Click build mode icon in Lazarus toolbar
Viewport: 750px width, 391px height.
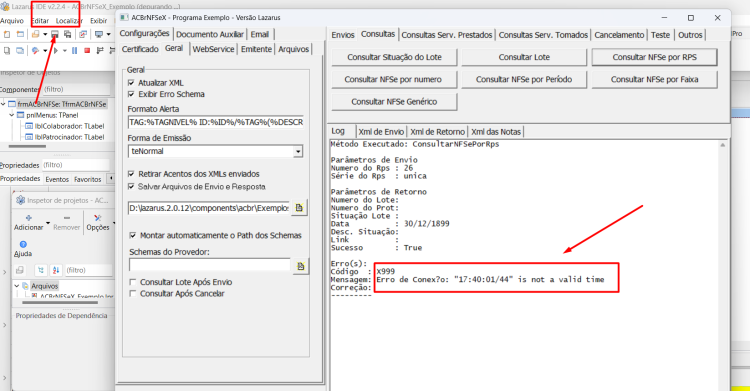point(35,50)
